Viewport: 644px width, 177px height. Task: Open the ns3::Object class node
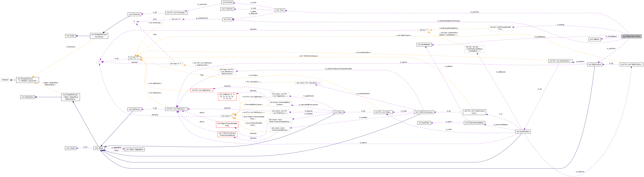coord(99,148)
